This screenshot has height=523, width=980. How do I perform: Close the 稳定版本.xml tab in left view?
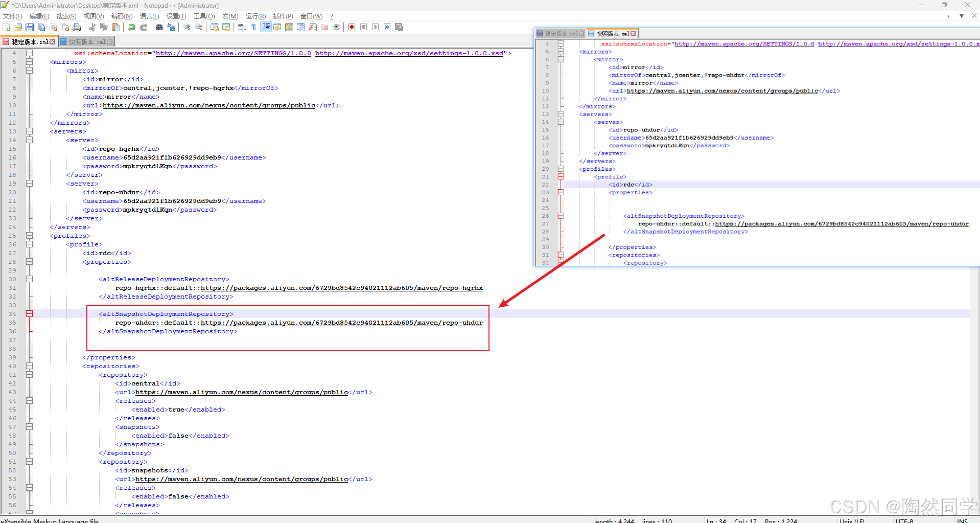coord(53,42)
